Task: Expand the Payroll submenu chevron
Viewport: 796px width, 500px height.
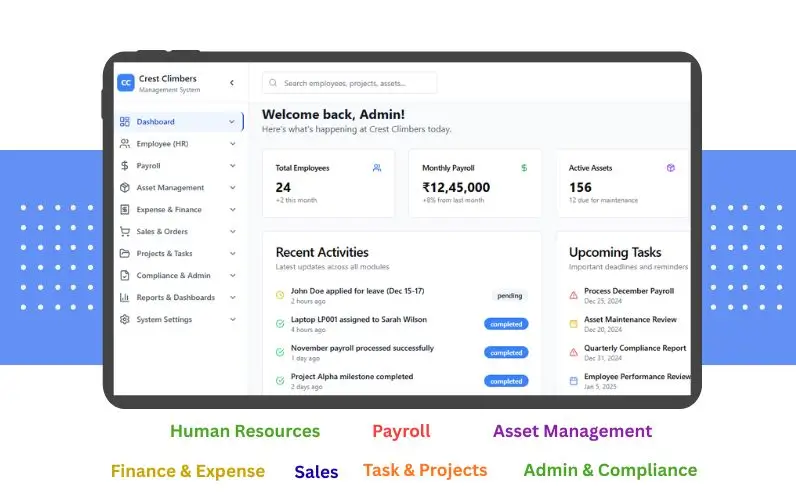Action: [x=233, y=165]
